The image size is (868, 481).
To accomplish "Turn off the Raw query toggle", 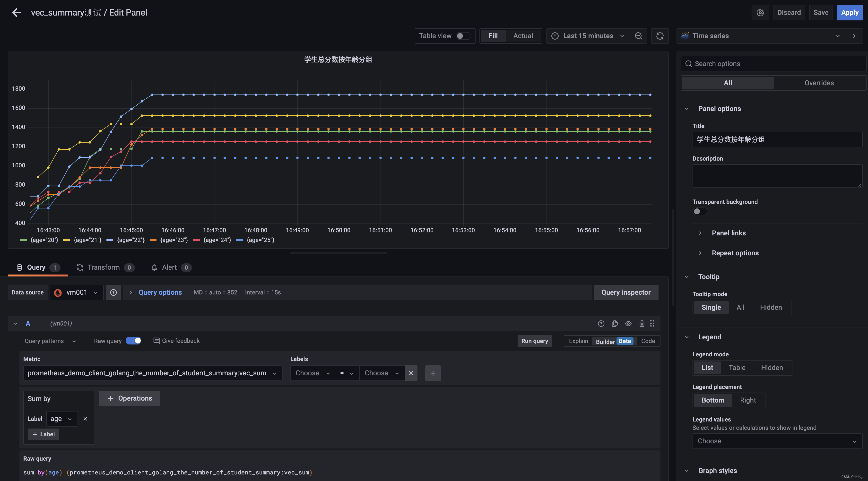I will point(133,341).
